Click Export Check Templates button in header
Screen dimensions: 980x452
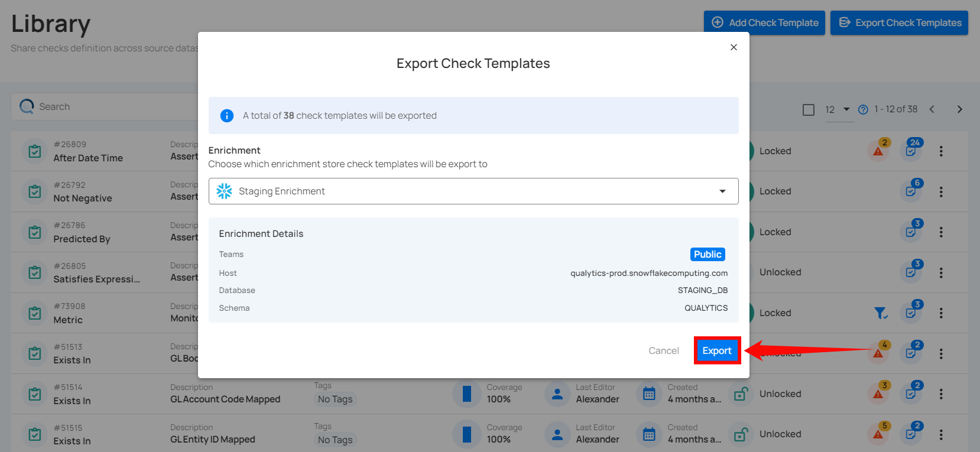click(899, 22)
